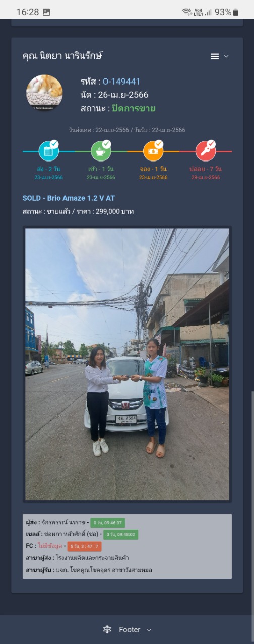
Task: Open the car handover photo
Action: click(x=127, y=364)
